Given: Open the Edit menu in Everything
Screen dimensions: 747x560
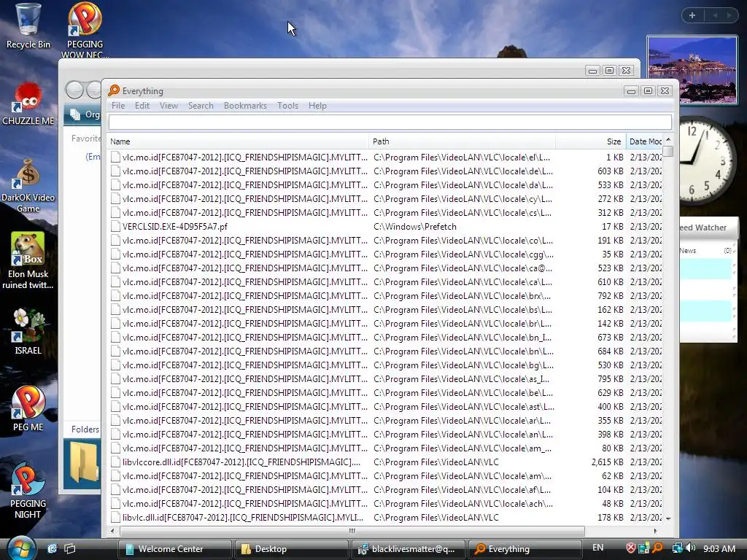Looking at the screenshot, I should pyautogui.click(x=142, y=106).
